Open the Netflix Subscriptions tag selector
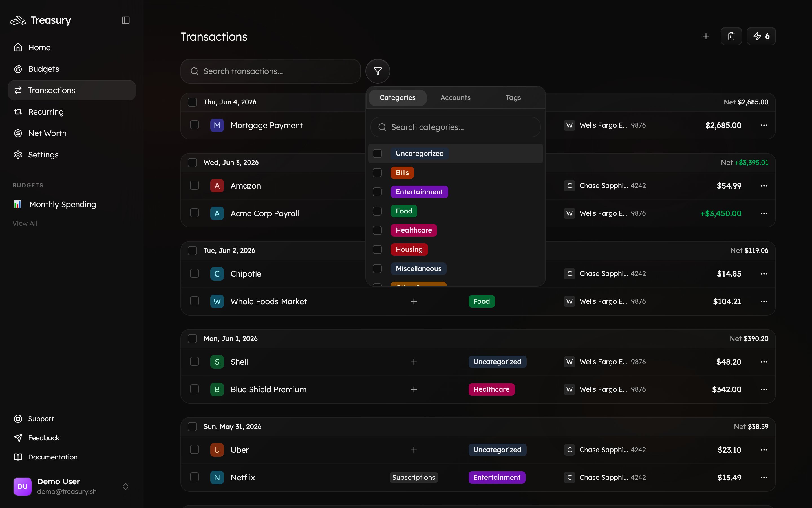 (x=414, y=478)
